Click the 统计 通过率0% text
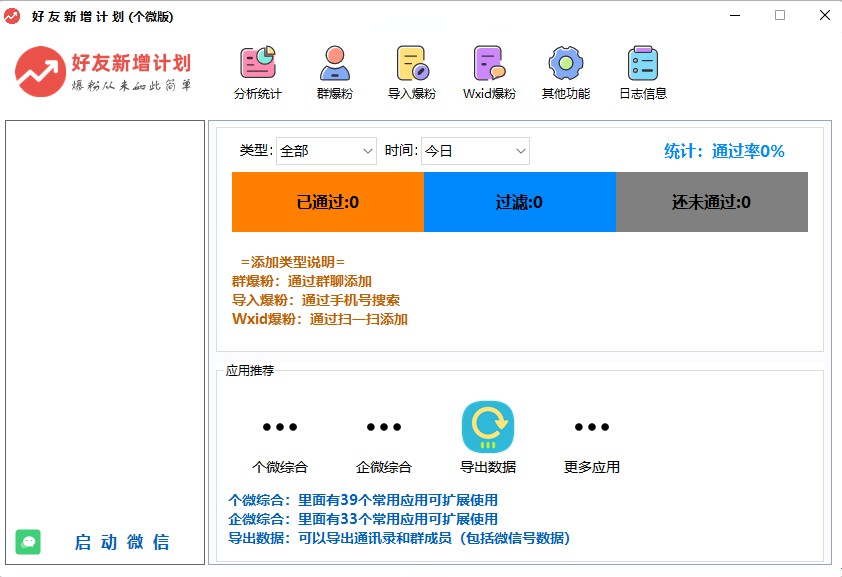The image size is (842, 577). coord(724,151)
